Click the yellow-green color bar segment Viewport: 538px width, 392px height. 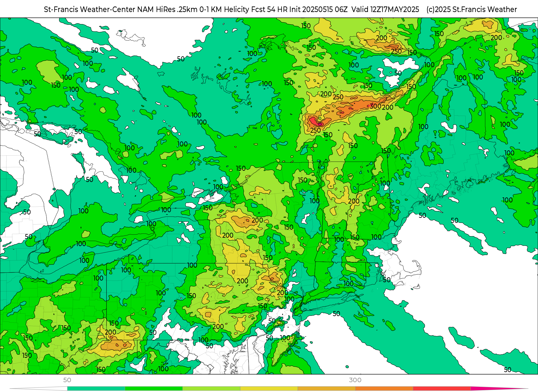(211, 388)
